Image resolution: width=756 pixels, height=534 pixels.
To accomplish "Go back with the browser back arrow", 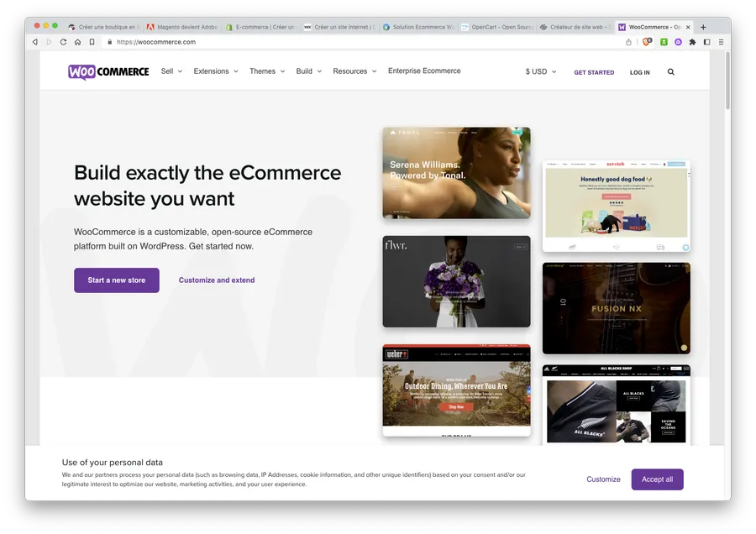I will (35, 42).
